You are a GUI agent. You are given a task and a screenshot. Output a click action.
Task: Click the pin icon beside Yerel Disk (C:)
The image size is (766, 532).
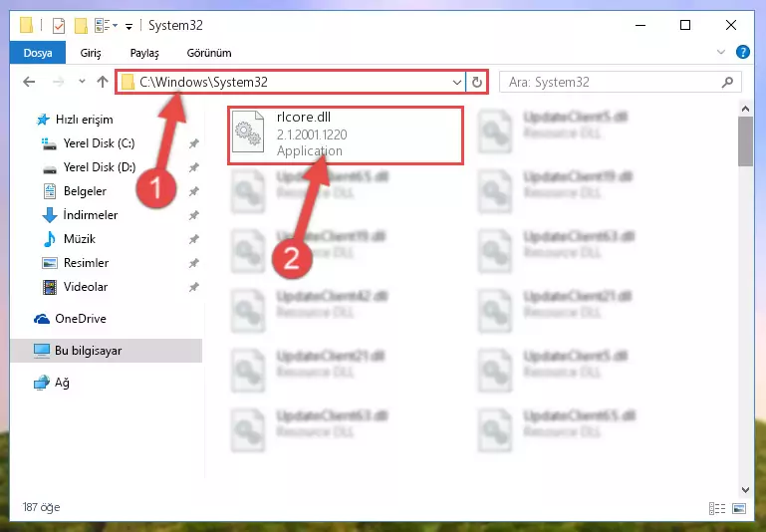point(194,143)
